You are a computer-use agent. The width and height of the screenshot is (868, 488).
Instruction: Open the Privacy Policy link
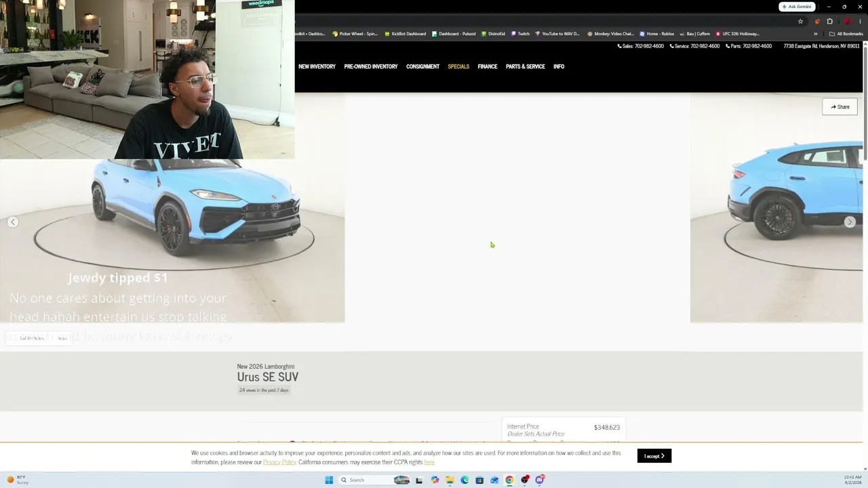point(280,462)
